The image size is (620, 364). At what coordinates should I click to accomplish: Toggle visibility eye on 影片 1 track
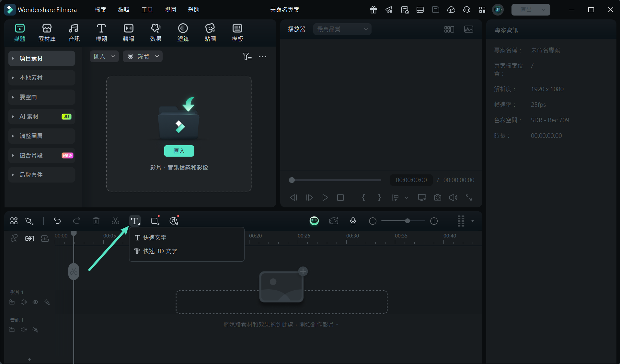pos(35,302)
